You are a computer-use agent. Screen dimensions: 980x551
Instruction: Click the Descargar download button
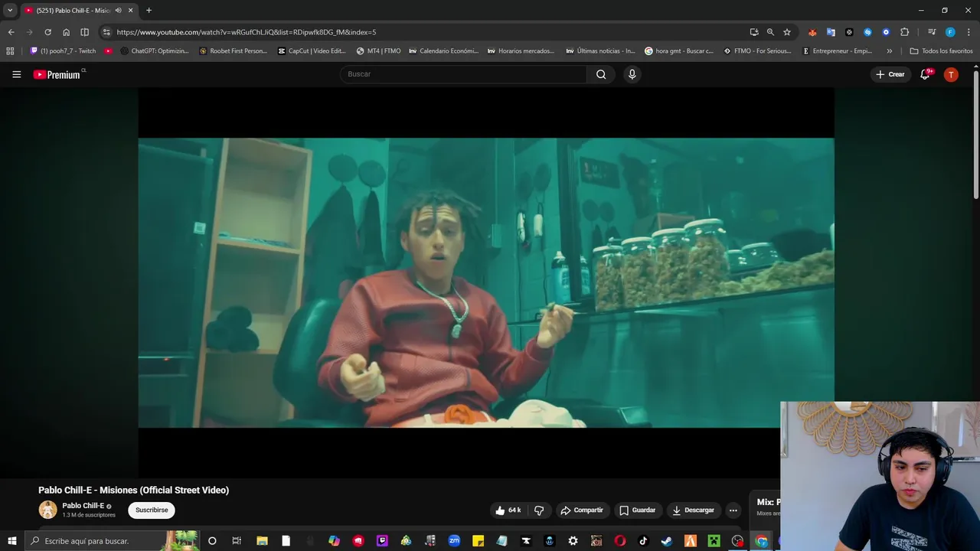[693, 510]
